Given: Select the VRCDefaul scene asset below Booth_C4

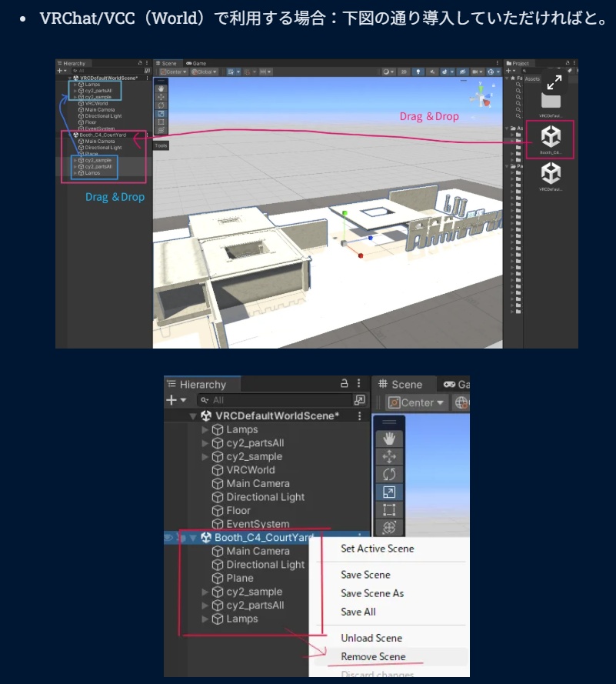Looking at the screenshot, I should [551, 175].
